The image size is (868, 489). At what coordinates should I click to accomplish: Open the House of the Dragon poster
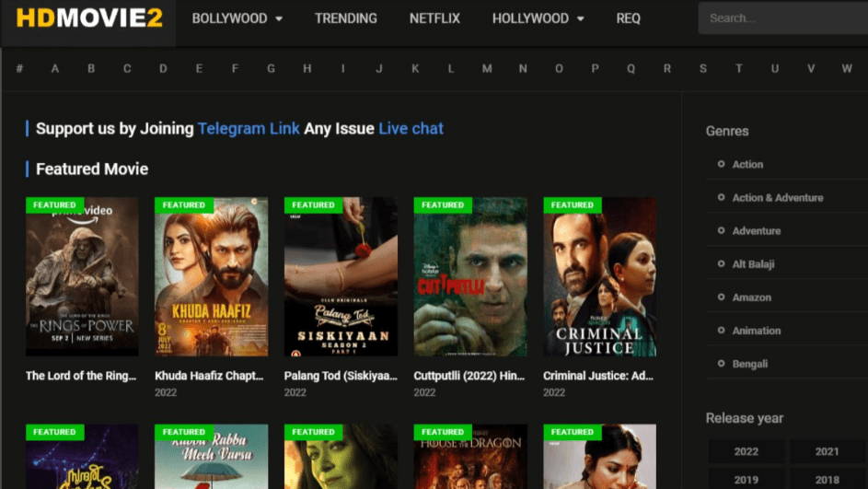(x=470, y=457)
